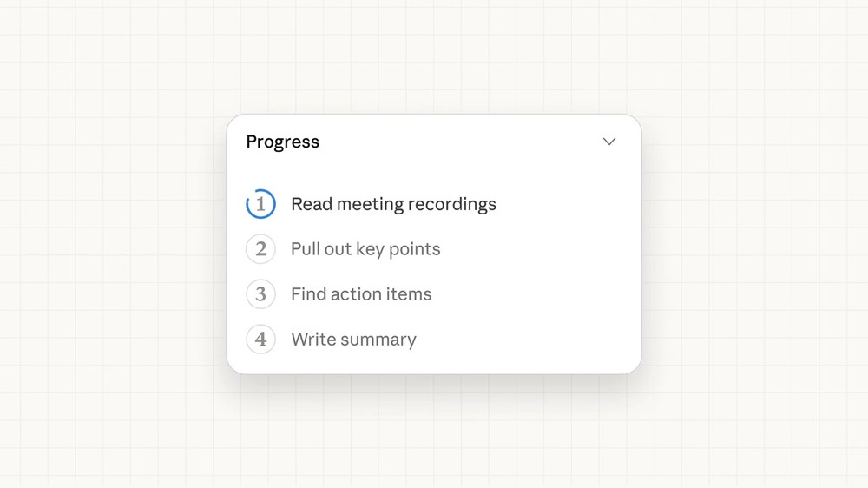Click the step 1 number circle
The image size is (868, 488).
(x=260, y=204)
